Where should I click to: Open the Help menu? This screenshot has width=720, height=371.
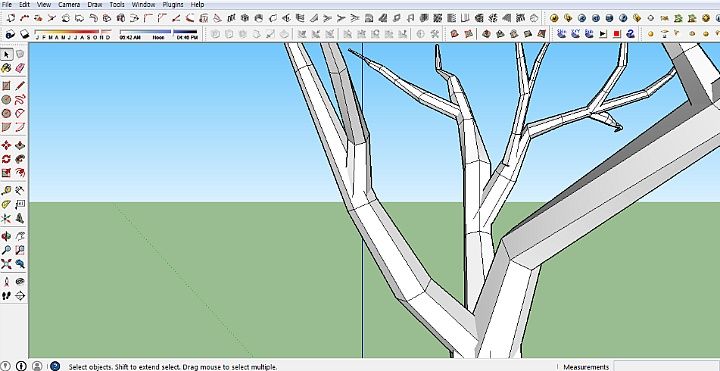(197, 5)
